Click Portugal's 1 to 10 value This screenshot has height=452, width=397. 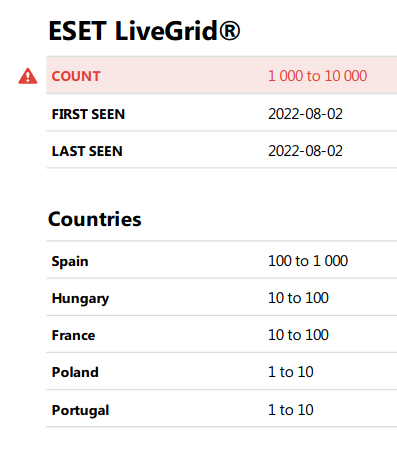pos(291,410)
